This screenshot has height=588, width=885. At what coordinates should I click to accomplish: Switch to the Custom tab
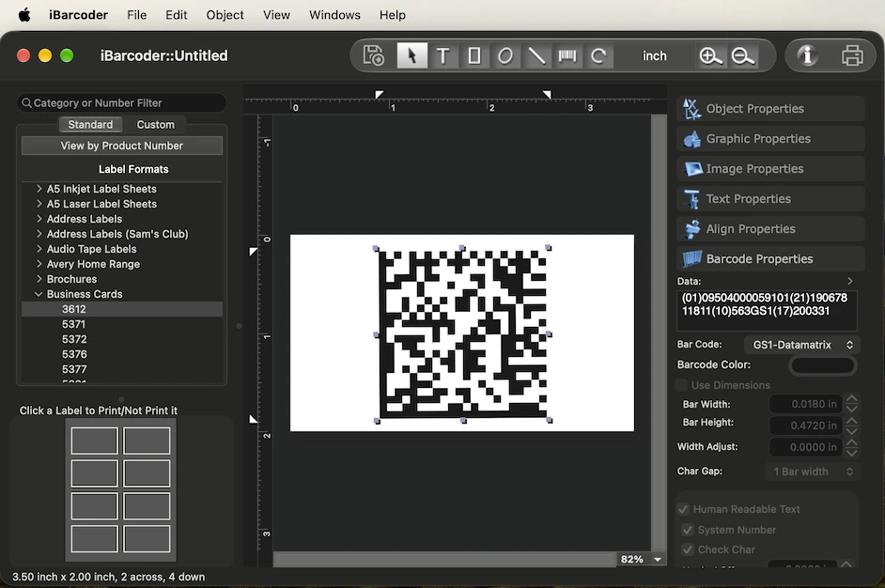coord(155,124)
